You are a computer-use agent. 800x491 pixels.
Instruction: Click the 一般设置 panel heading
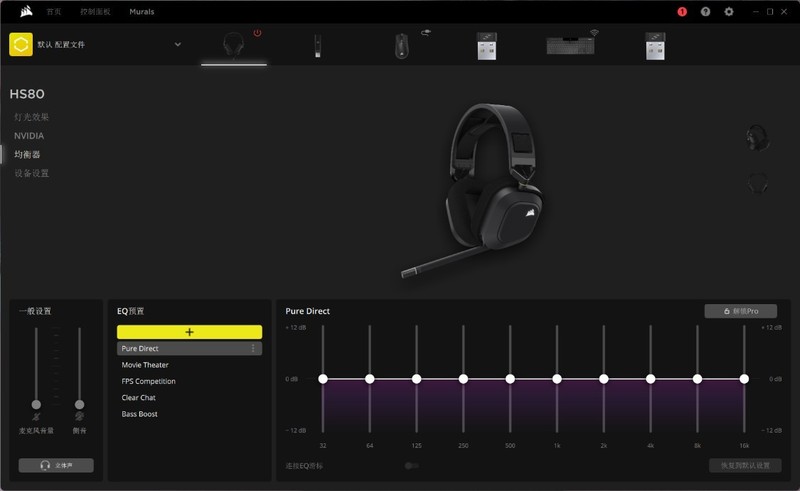[35, 311]
